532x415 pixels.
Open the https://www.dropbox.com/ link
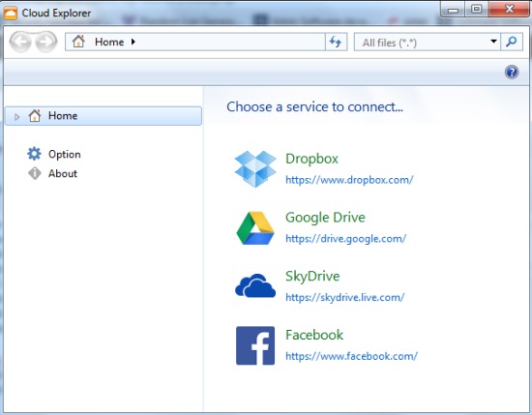click(349, 180)
